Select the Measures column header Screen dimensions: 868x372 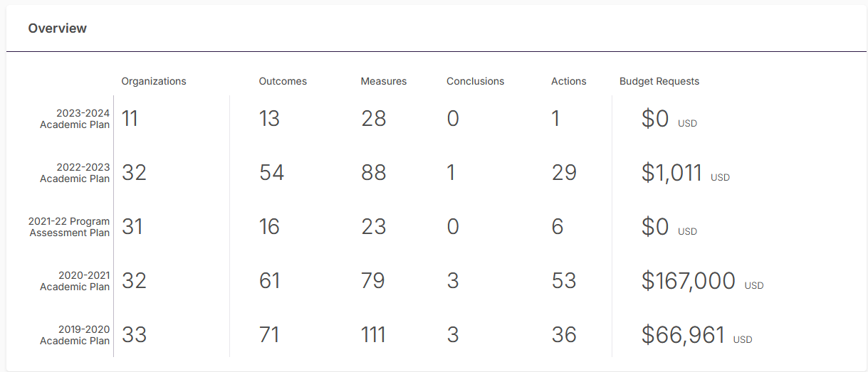pyautogui.click(x=384, y=81)
